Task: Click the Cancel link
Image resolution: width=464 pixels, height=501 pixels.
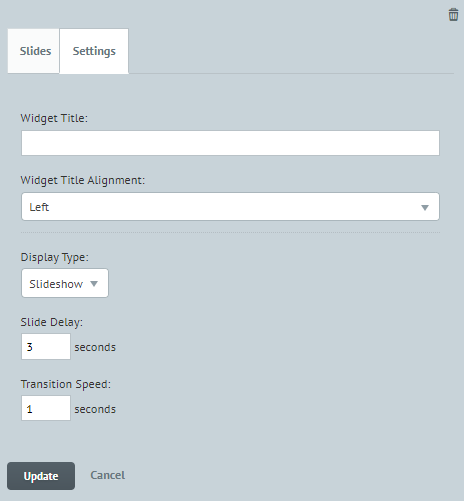Action: 108,475
